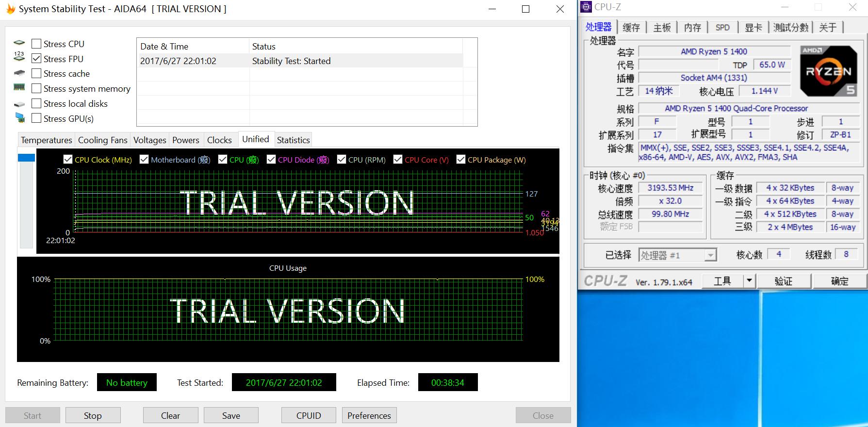Toggle CPU Diode graph checkbox
The height and width of the screenshot is (427, 868).
pos(271,159)
